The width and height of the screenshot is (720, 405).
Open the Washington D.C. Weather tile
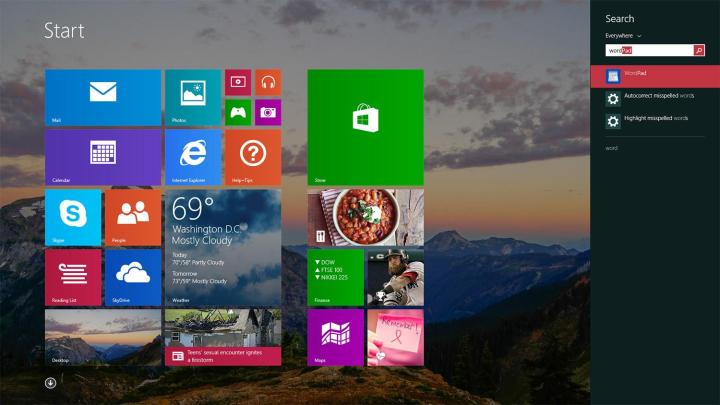222,247
